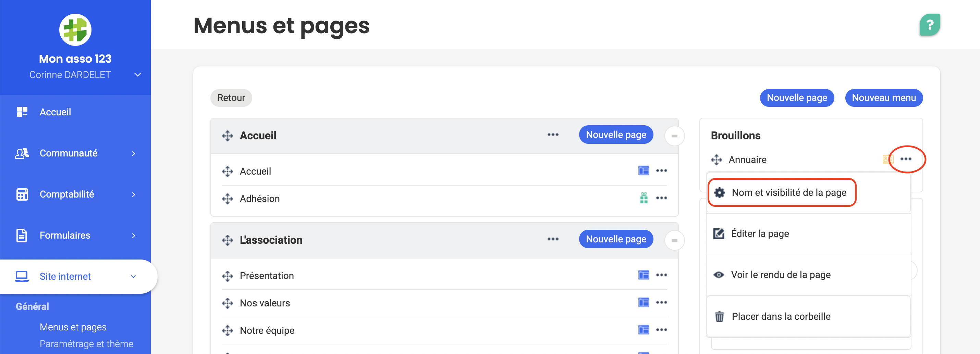Click the page type icon for Notre équipe
980x354 pixels.
pyautogui.click(x=644, y=330)
